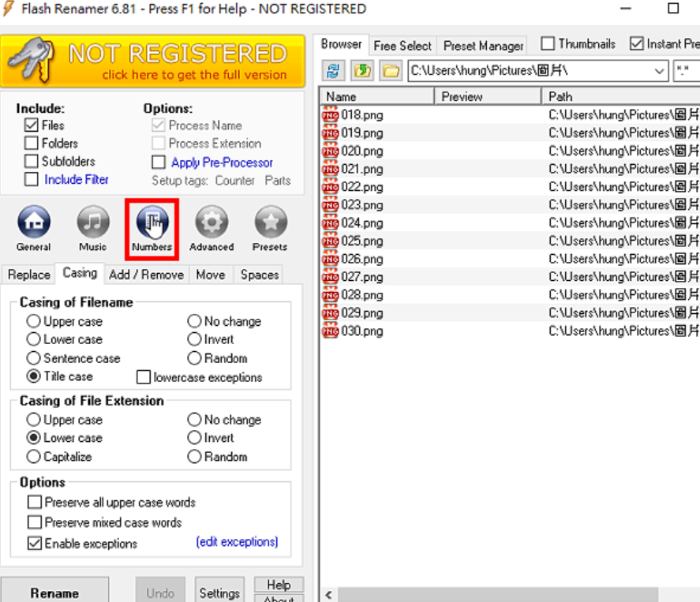700x602 pixels.
Task: Open the Apply Pre-Processor link
Action: (x=222, y=163)
